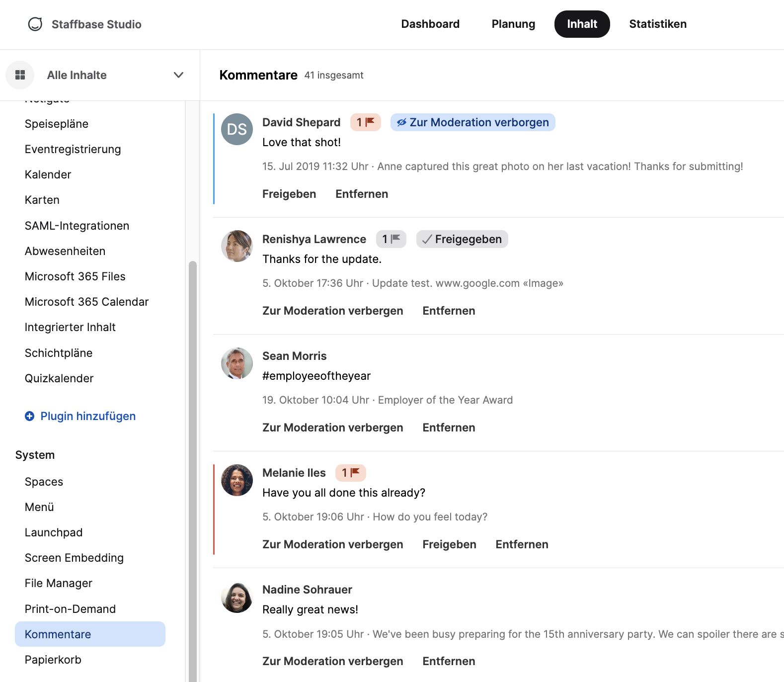Screen dimensions: 784x682
Task: Hide Renishya Lawrence's comment for moderation
Action: click(x=333, y=311)
